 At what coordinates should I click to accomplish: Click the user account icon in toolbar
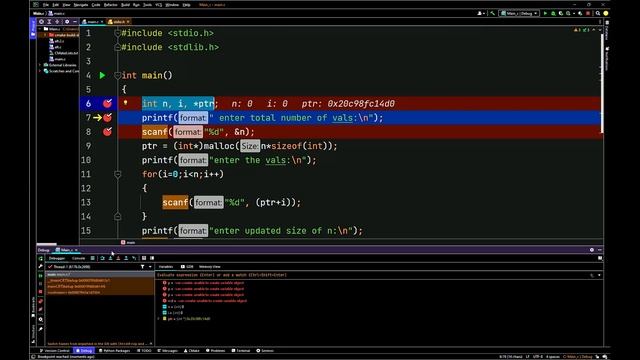coord(480,13)
